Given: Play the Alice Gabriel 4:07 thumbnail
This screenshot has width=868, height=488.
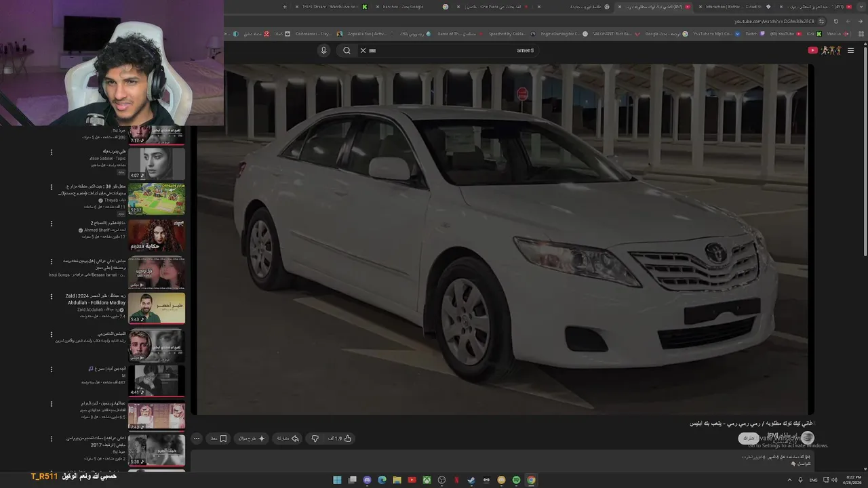Looking at the screenshot, I should 157,163.
